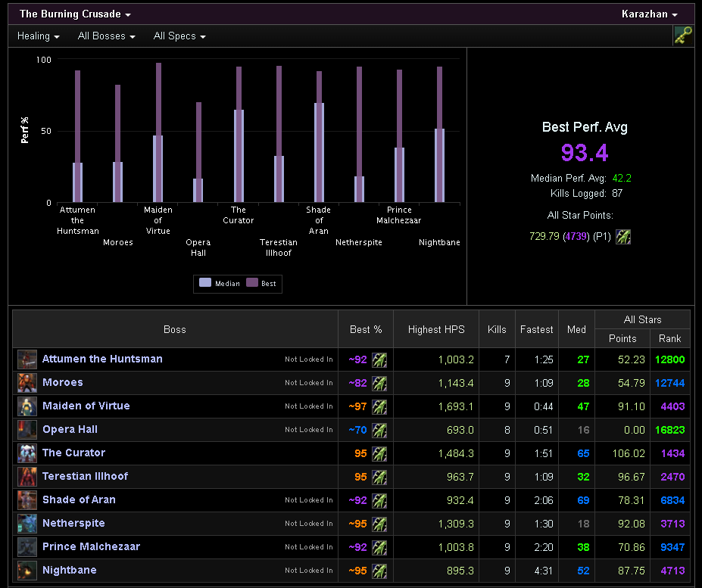702x588 pixels.
Task: Click Terestian Illhoof boss portrait icon
Action: [x=27, y=477]
